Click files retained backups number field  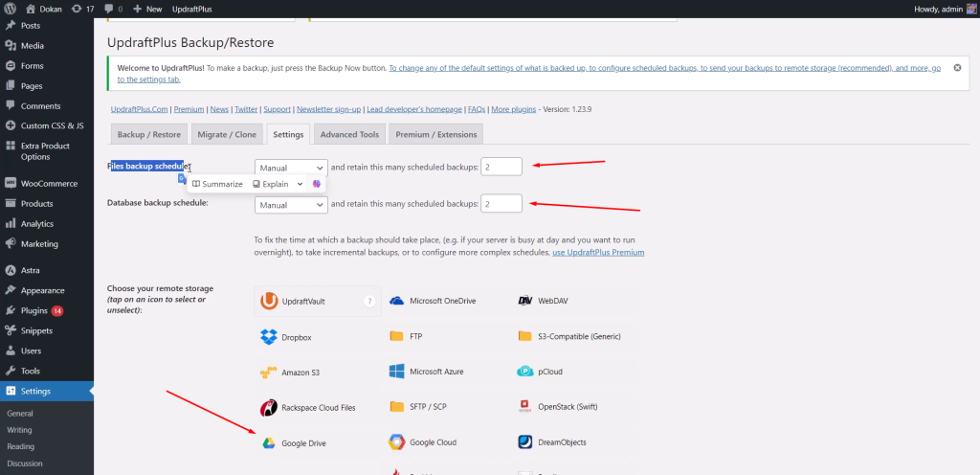pyautogui.click(x=501, y=167)
